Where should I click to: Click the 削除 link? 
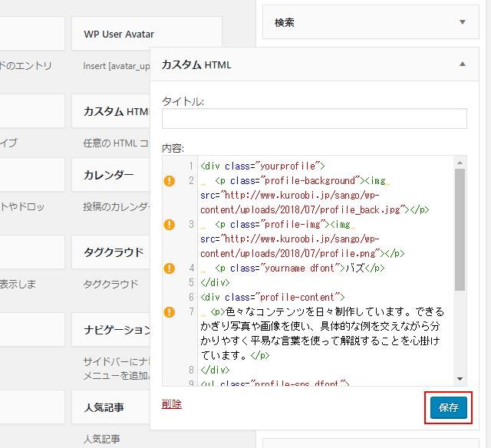[x=172, y=404]
